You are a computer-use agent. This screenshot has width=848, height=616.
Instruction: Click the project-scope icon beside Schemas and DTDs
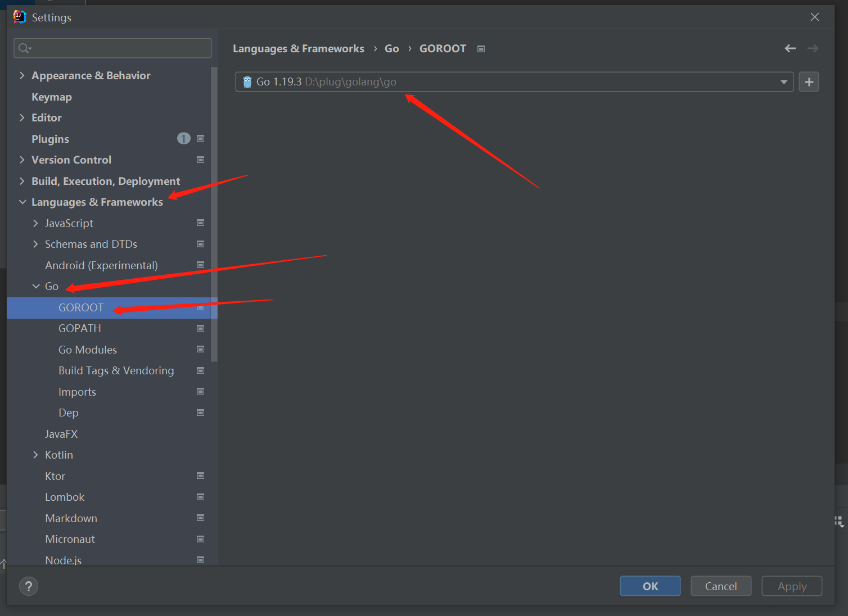(200, 244)
